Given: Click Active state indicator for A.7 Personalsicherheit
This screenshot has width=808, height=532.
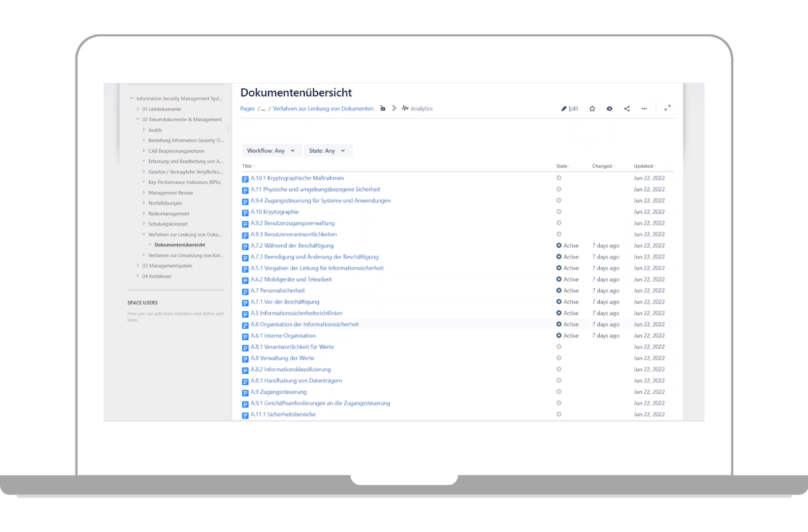Looking at the screenshot, I should [x=559, y=291].
